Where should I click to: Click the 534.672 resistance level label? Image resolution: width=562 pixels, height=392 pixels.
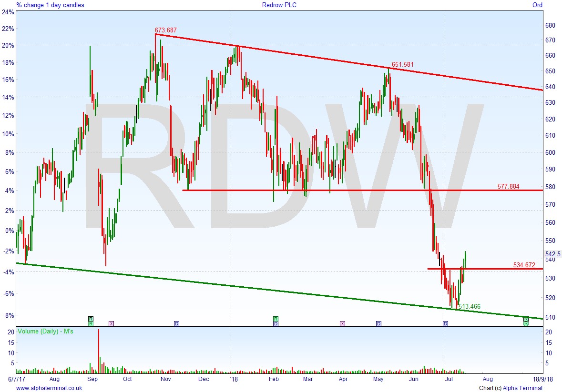pos(524,265)
